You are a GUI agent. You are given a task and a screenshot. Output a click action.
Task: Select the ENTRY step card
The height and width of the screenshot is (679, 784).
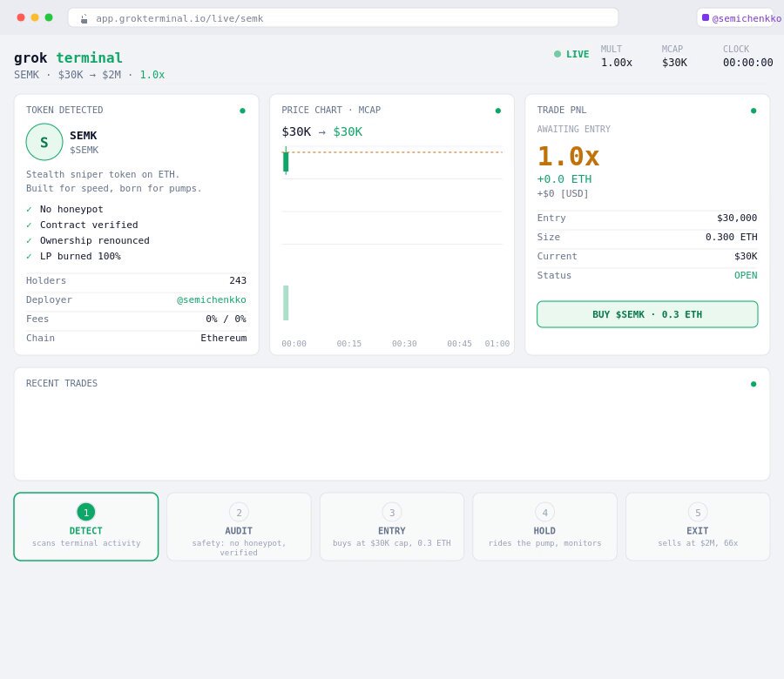392,527
